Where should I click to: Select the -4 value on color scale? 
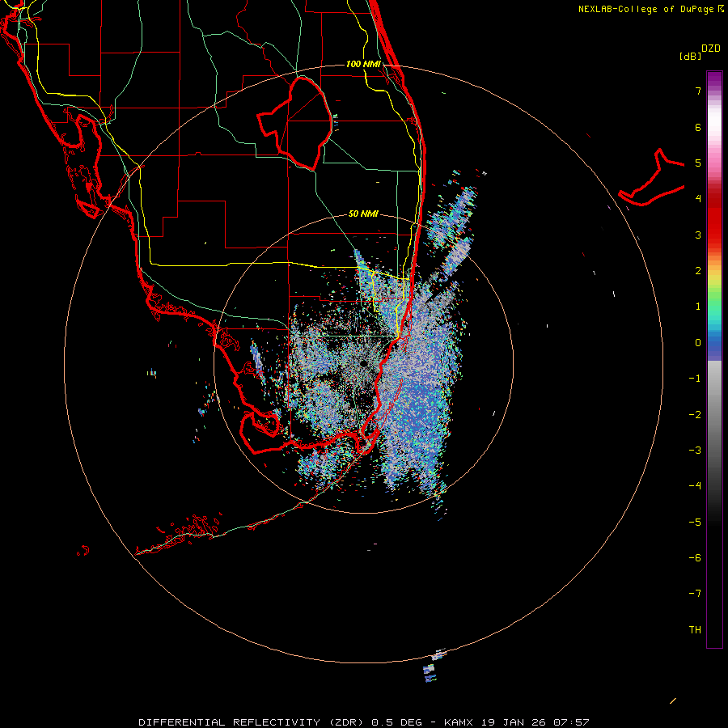tap(695, 486)
